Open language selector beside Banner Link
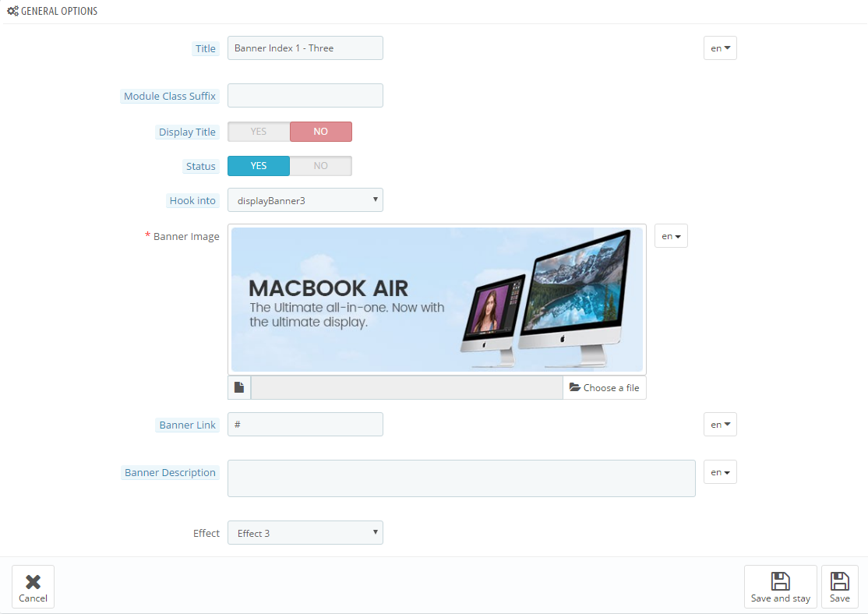Image resolution: width=868 pixels, height=614 pixels. point(720,425)
